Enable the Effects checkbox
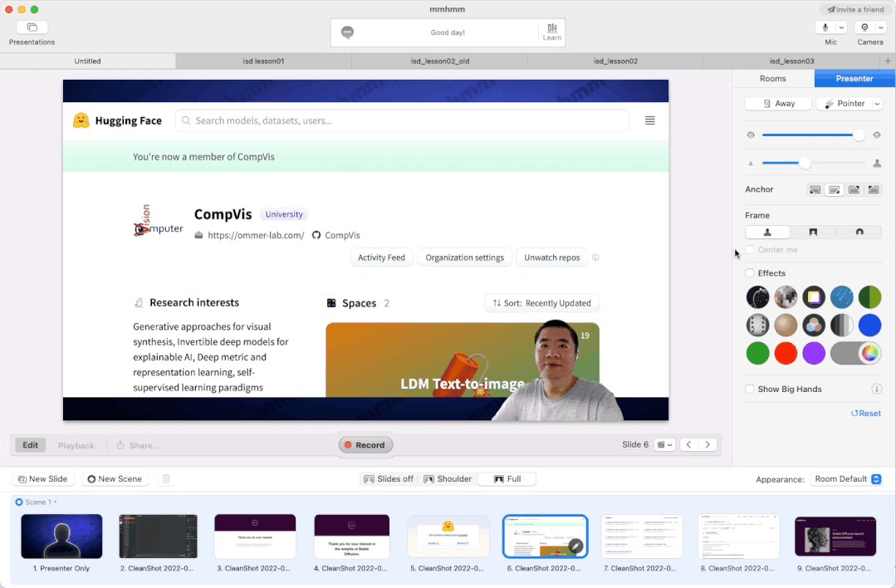 coord(750,273)
